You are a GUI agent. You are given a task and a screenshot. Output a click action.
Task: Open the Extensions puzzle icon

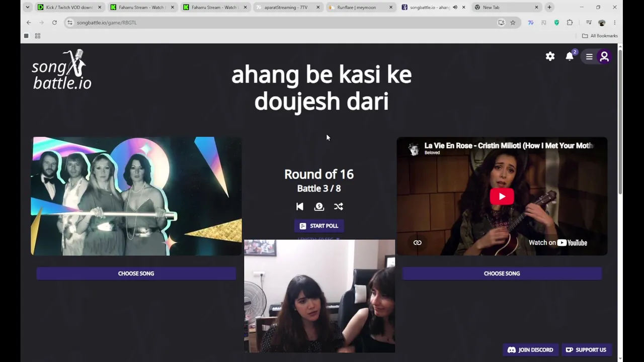click(570, 23)
